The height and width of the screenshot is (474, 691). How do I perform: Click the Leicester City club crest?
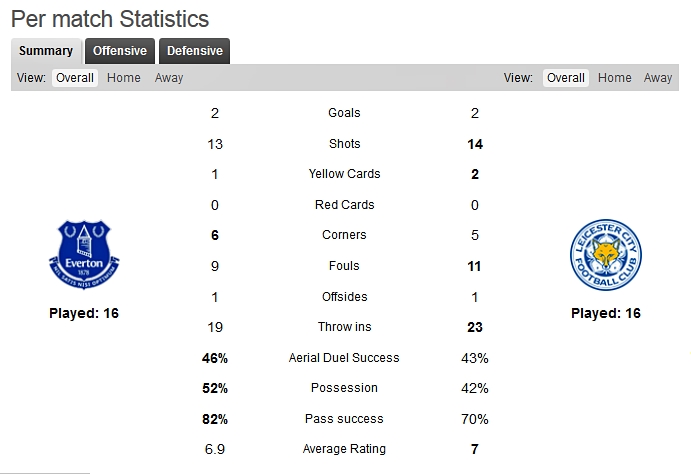(x=605, y=256)
